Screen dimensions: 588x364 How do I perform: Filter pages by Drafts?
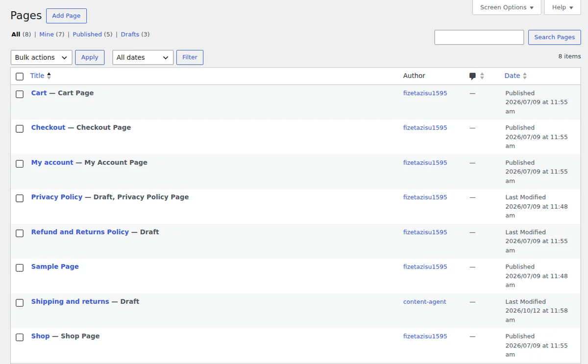pos(130,34)
